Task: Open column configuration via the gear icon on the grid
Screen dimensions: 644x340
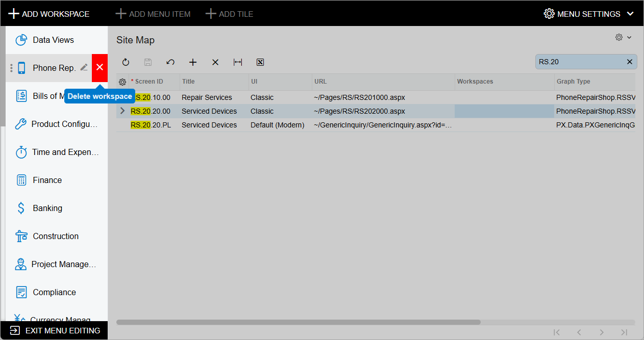Action: pyautogui.click(x=122, y=82)
